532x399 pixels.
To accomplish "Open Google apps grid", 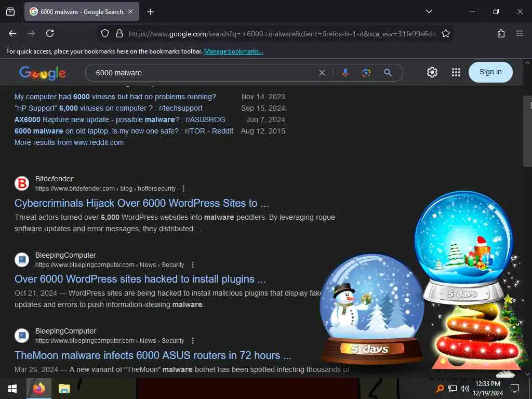I will [456, 72].
